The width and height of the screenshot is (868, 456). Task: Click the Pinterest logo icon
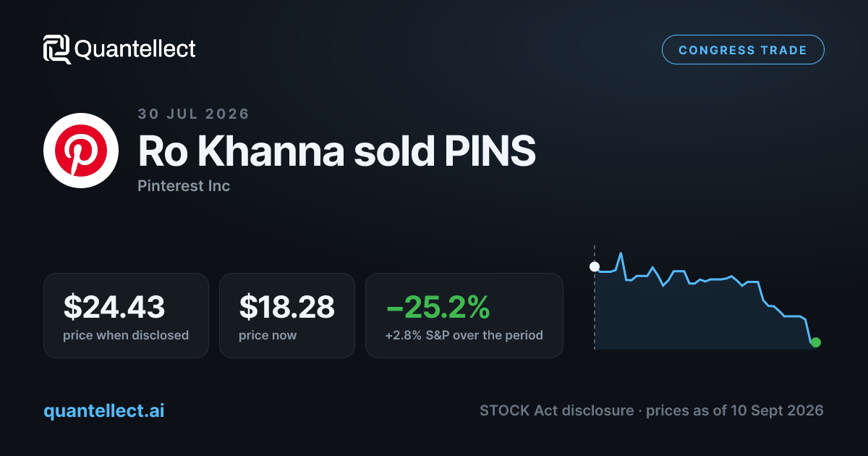tap(81, 151)
